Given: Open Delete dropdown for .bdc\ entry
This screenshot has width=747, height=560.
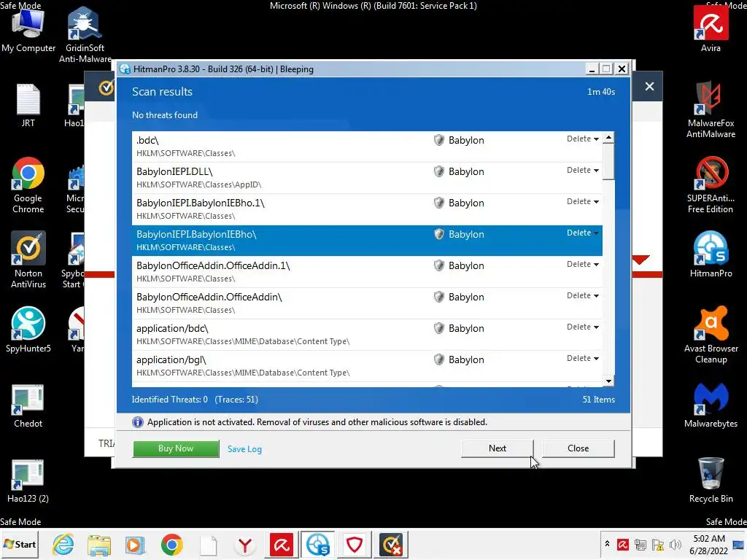Looking at the screenshot, I should point(582,139).
